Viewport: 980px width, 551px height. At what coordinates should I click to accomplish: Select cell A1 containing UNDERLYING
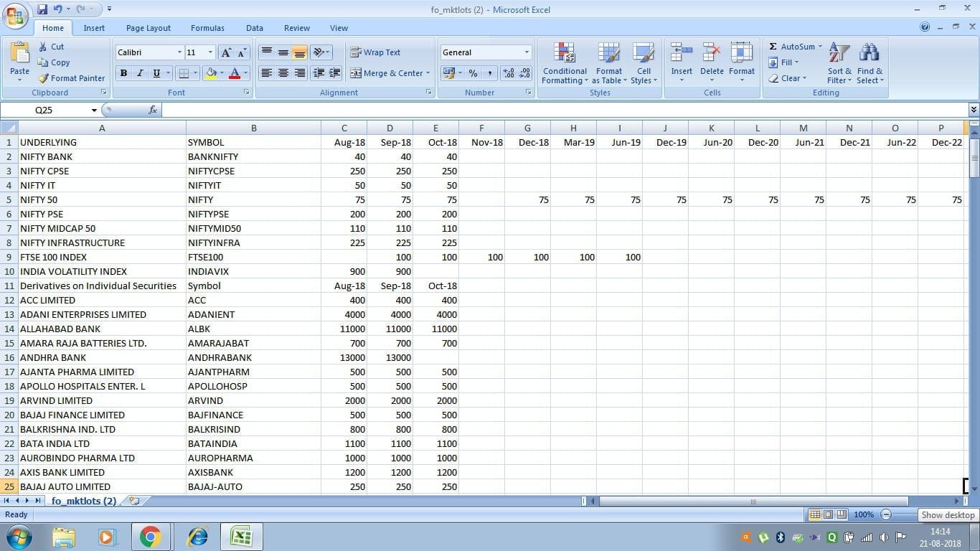pyautogui.click(x=102, y=142)
